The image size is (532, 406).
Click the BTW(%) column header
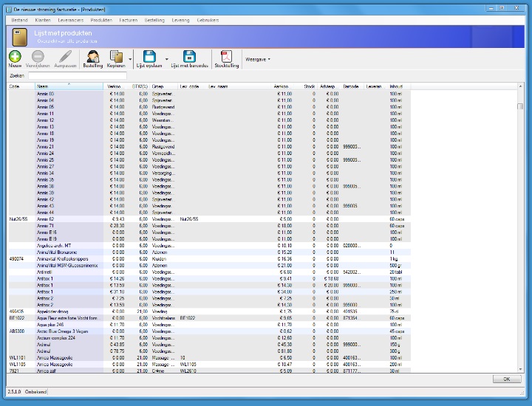[x=139, y=86]
